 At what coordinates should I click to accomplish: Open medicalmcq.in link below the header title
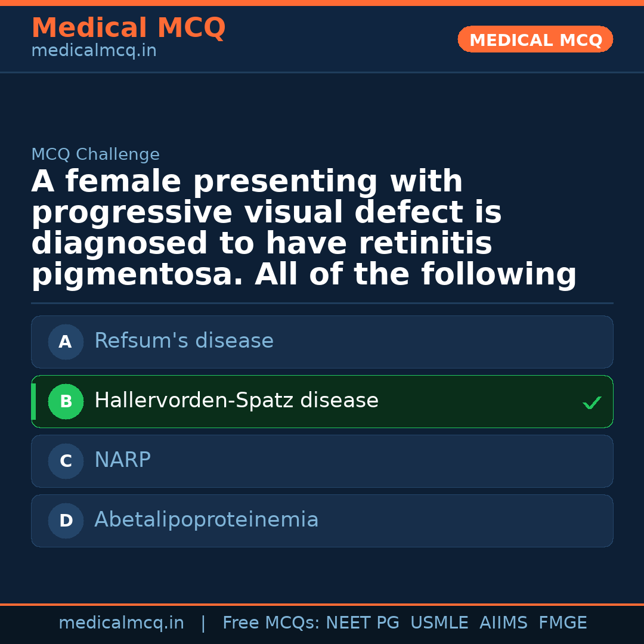94,51
